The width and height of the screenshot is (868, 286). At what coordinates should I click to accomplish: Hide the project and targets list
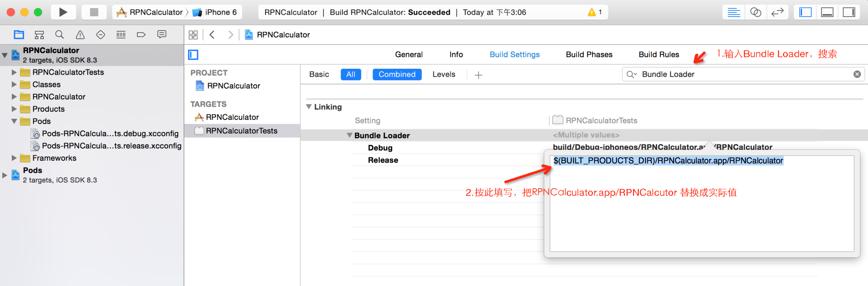point(193,54)
